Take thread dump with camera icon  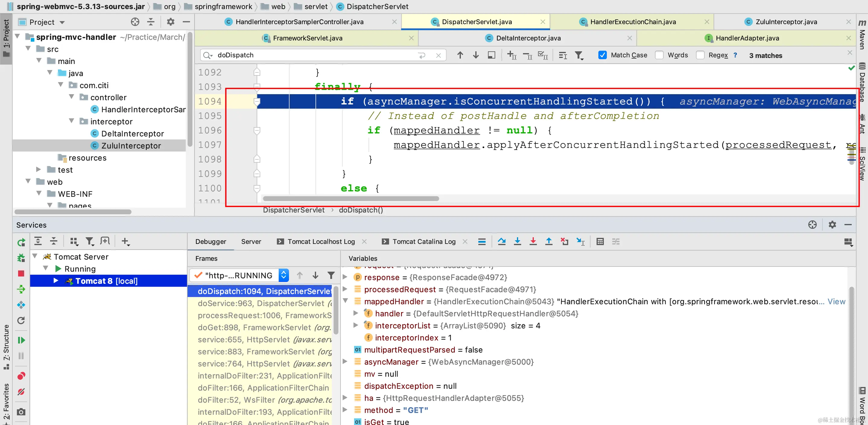pos(21,412)
